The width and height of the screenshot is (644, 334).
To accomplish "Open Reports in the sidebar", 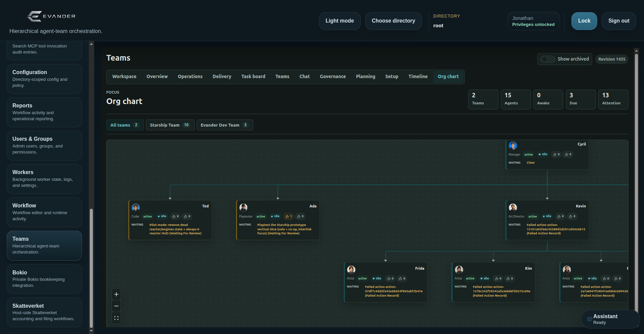I will (44, 112).
